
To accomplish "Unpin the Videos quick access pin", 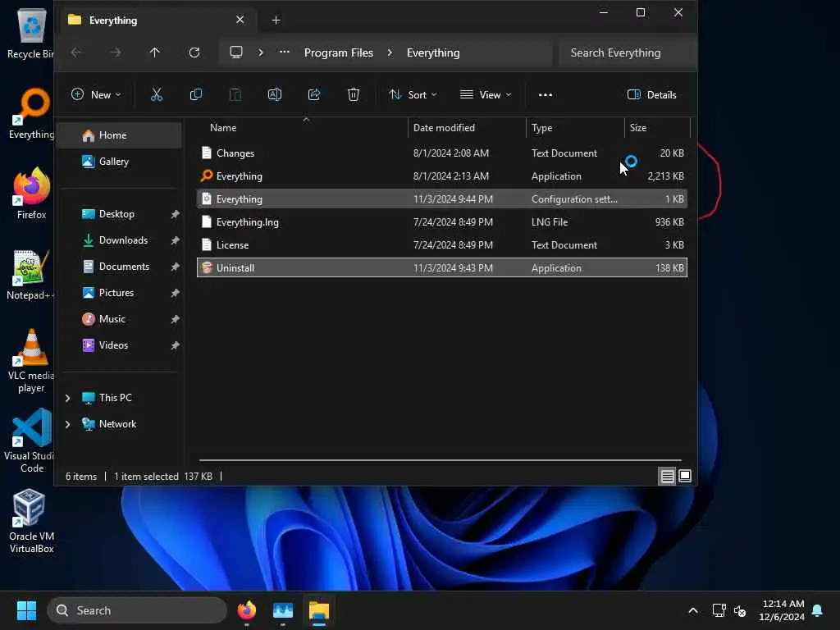I will (175, 345).
